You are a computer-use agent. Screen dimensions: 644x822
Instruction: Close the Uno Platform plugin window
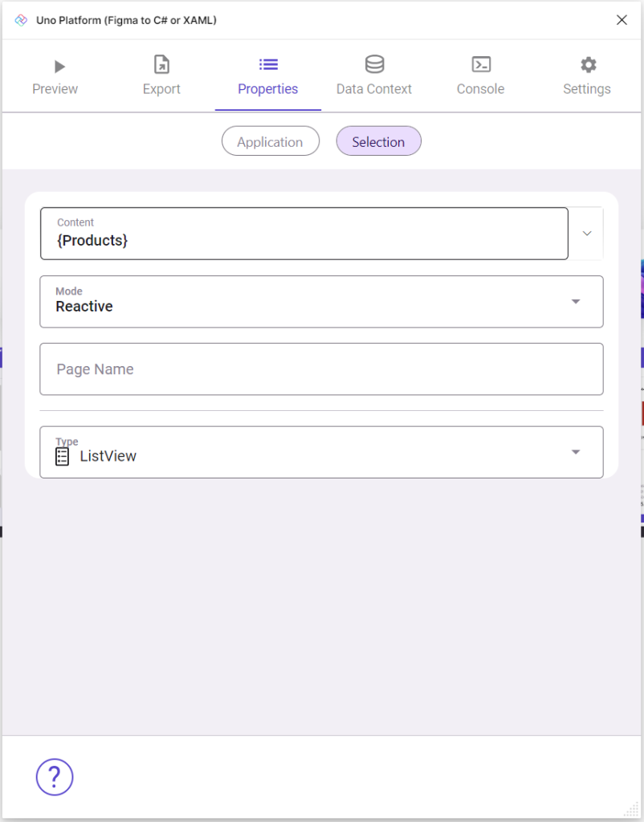pos(622,19)
